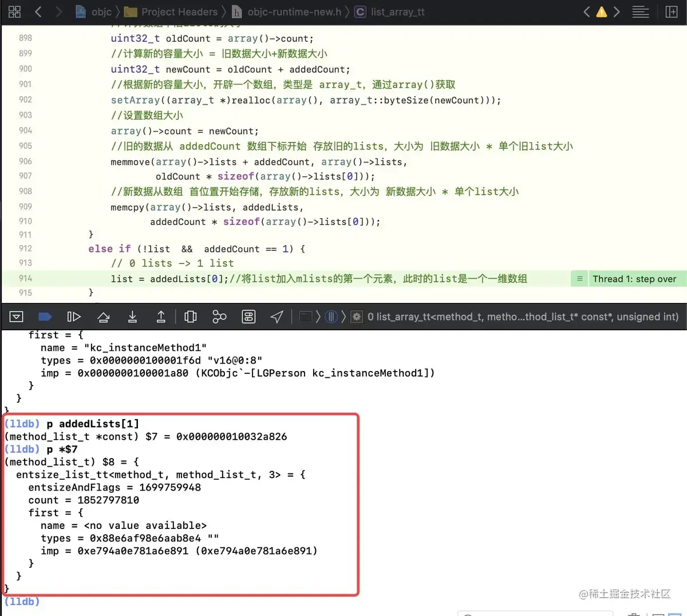687x616 pixels.
Task: Open Project Headers folder in jump bar
Action: coord(171,11)
